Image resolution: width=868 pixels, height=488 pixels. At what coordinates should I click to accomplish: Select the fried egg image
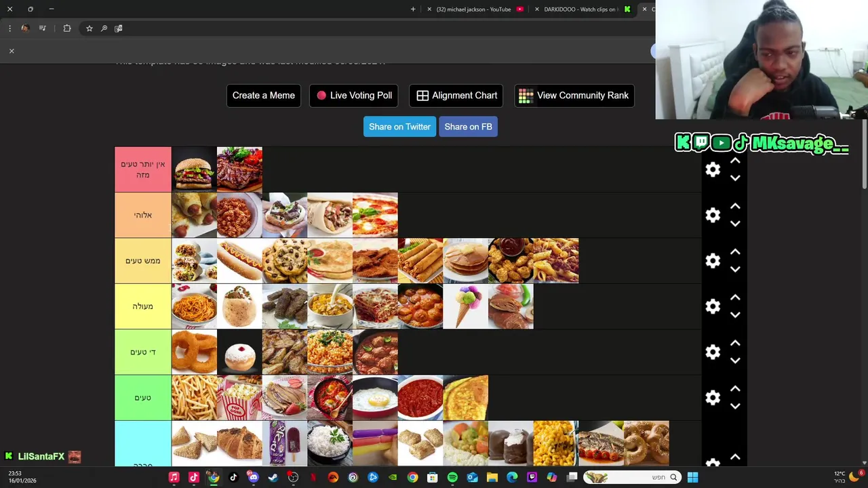tap(375, 397)
